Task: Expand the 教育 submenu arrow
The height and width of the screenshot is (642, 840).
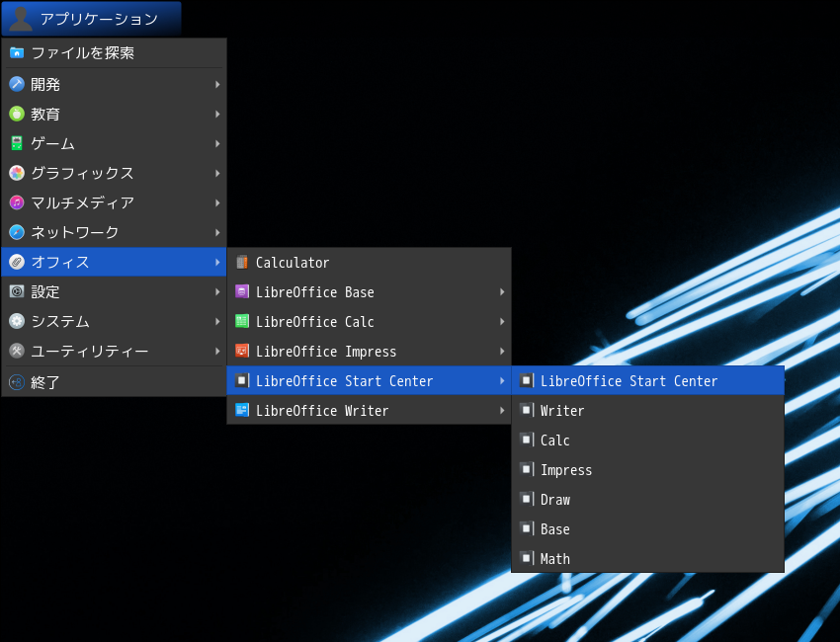Action: (217, 114)
